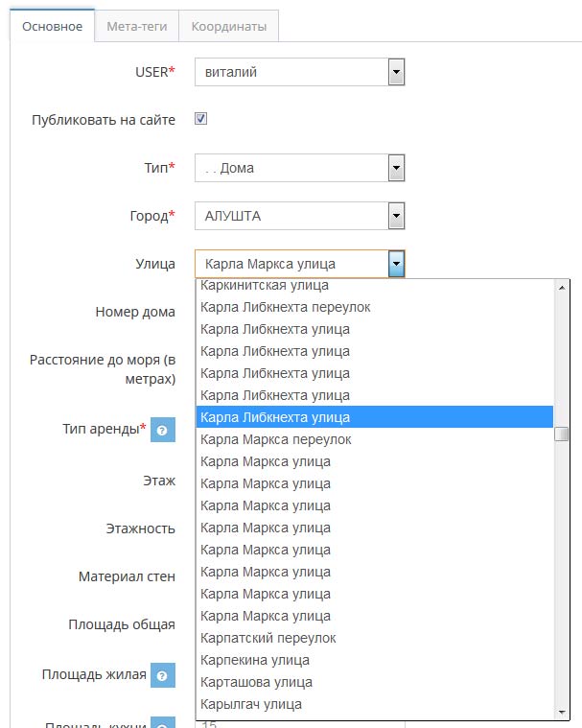This screenshot has width=582, height=728.
Task: Select Карпекина улица option
Action: [x=375, y=660]
